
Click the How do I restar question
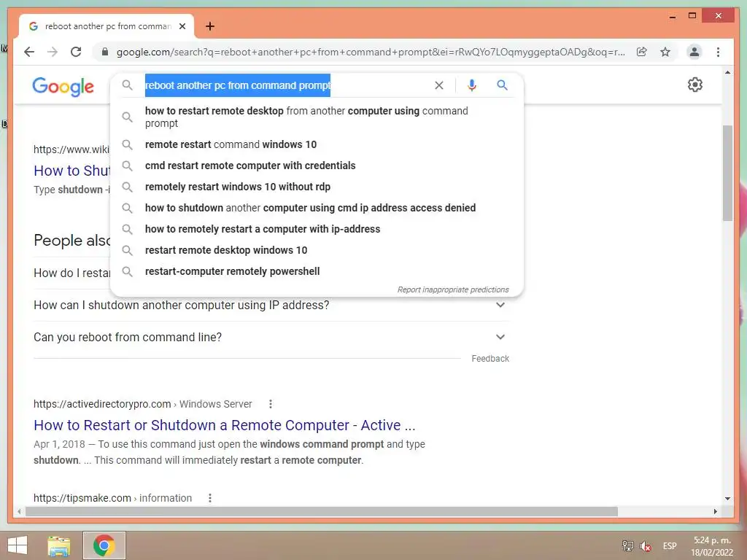[x=72, y=273]
